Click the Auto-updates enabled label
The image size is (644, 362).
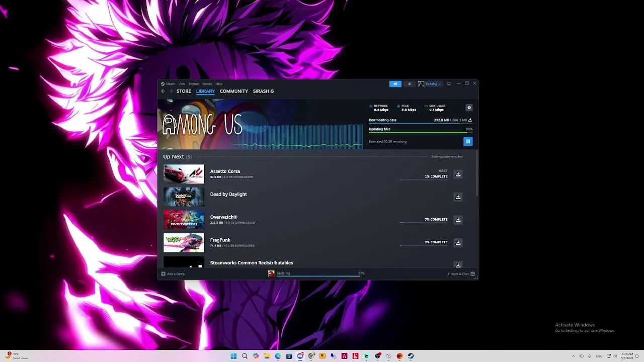447,157
